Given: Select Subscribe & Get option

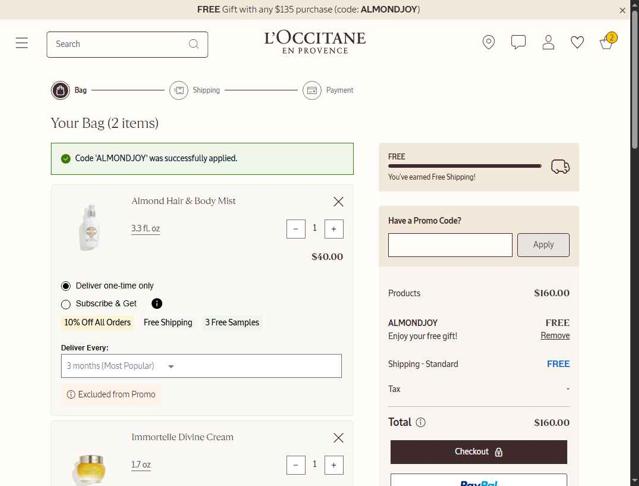Looking at the screenshot, I should 66,304.
